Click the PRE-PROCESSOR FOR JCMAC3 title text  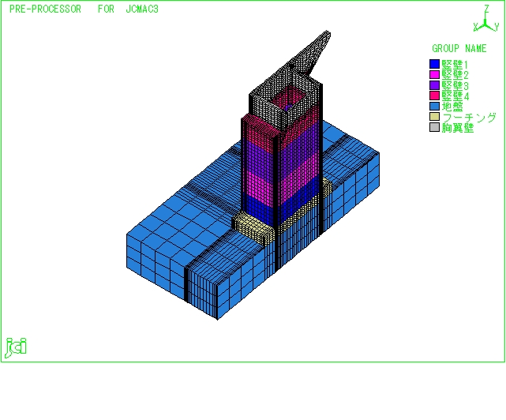[84, 9]
